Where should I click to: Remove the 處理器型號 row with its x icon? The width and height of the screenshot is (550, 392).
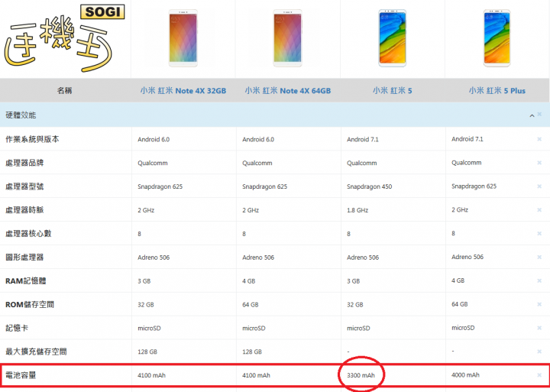pos(539,186)
